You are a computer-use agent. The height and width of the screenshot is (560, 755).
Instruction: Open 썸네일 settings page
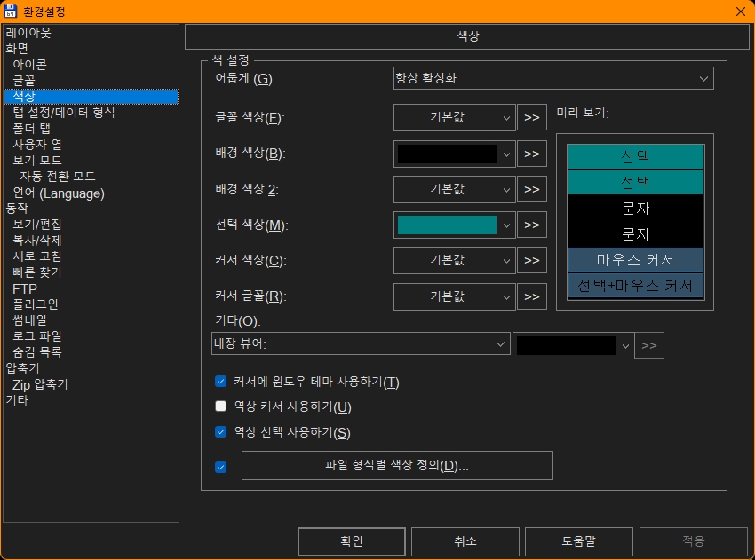(29, 319)
